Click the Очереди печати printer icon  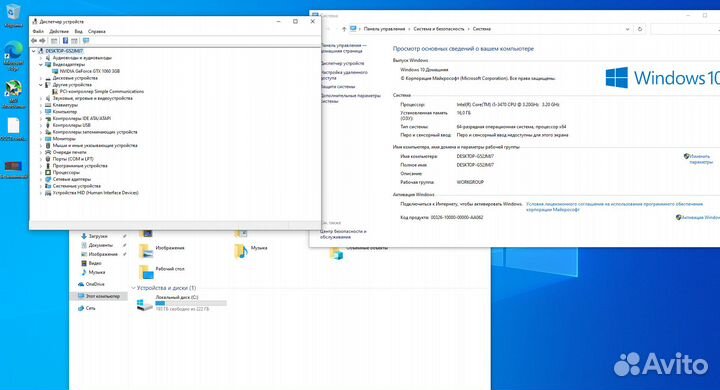coord(48,152)
